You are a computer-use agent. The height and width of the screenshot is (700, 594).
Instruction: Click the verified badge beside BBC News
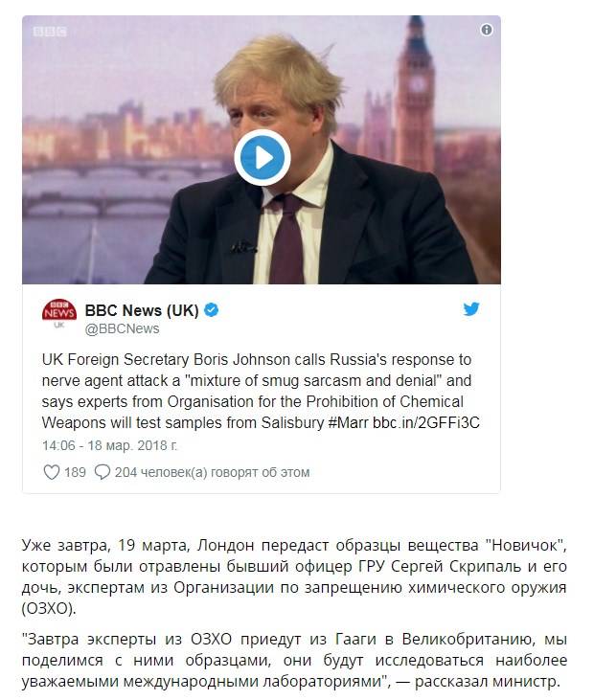click(211, 310)
